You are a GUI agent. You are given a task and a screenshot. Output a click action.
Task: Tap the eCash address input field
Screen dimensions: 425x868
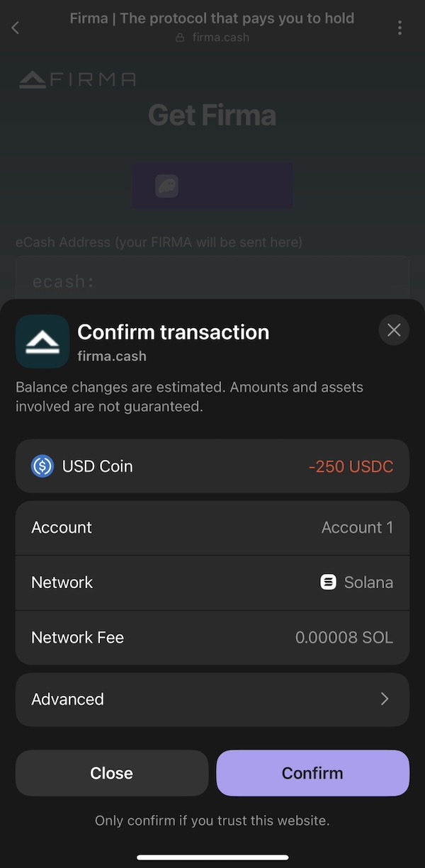click(x=212, y=281)
